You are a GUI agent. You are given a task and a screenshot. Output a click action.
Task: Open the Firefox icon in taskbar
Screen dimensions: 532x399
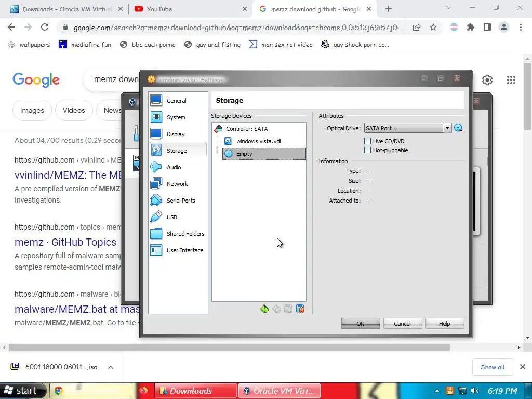(x=143, y=391)
